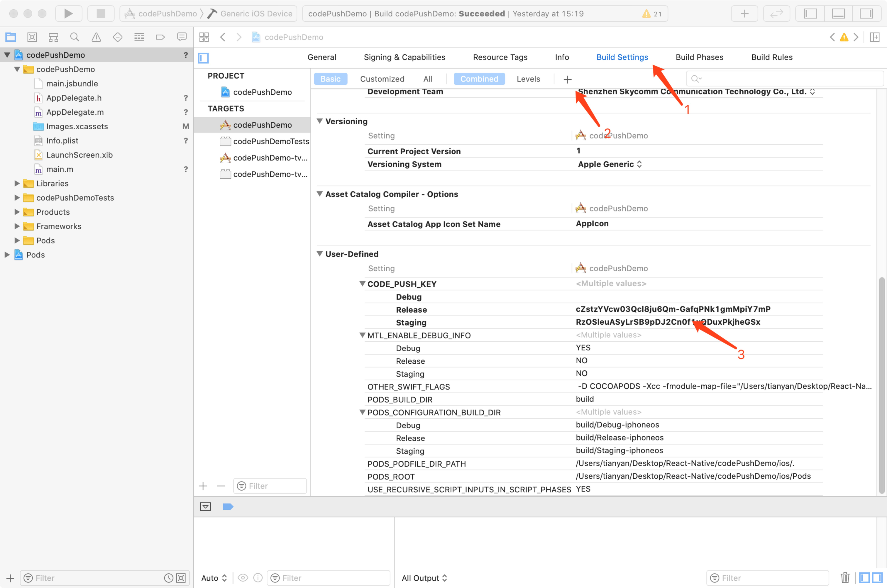The width and height of the screenshot is (887, 588).
Task: Open the Signing & Capabilities tab
Action: click(x=404, y=57)
